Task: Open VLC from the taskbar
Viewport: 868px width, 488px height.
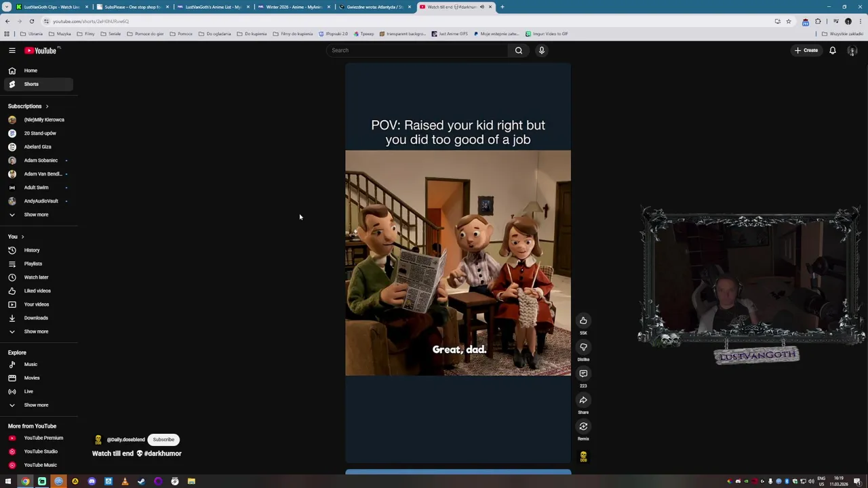Action: point(125,481)
